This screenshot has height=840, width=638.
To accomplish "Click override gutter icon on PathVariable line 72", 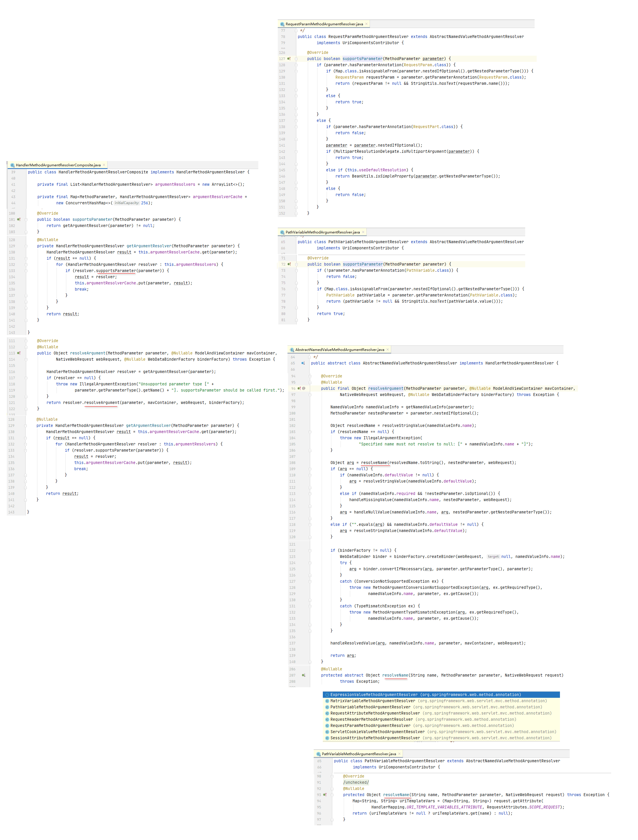I will (x=289, y=264).
